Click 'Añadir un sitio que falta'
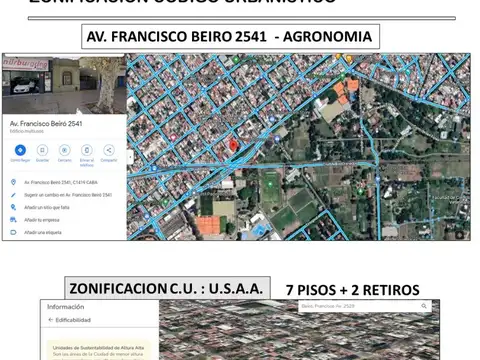480x360 pixels. 47,207
